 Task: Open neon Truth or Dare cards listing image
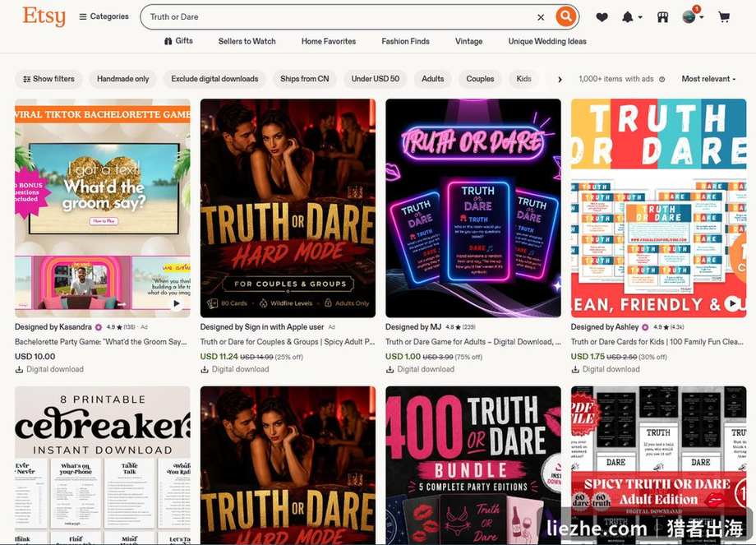click(473, 208)
